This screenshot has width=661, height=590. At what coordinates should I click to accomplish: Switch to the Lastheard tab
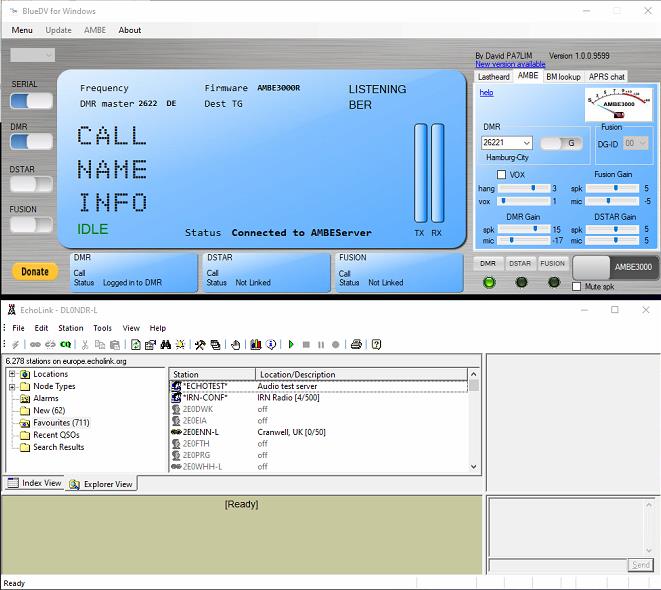pos(494,77)
